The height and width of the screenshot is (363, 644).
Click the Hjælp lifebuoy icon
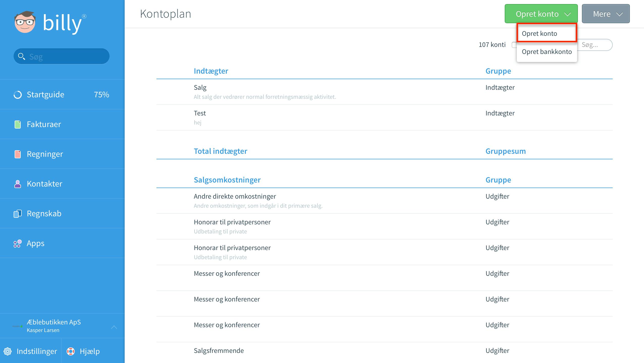(71, 351)
